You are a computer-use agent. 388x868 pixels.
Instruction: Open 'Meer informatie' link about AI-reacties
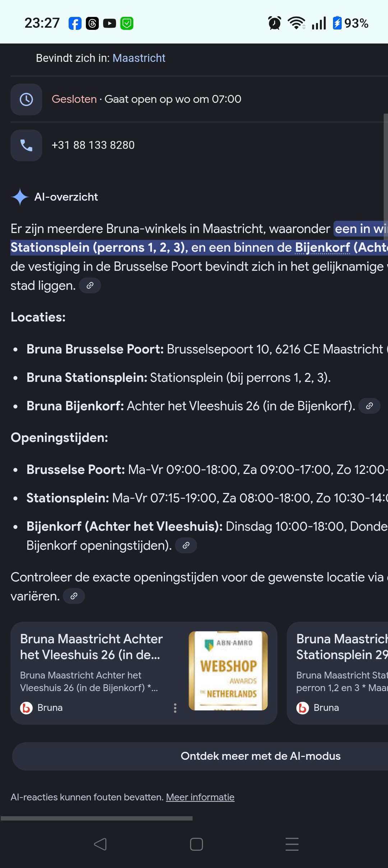coord(200,797)
